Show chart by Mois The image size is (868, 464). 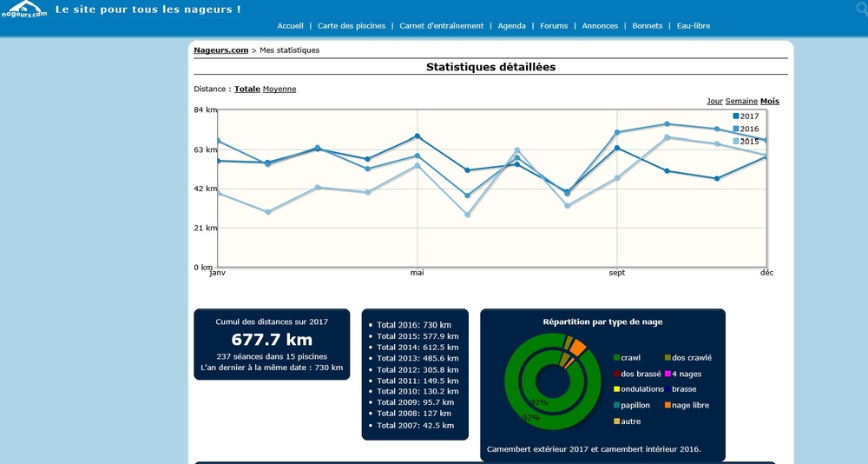[x=769, y=102]
